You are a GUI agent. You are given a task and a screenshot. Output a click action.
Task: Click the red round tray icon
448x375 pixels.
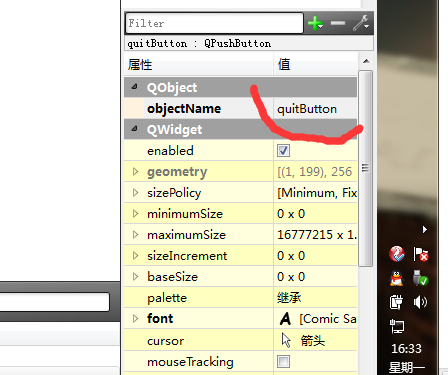click(397, 254)
